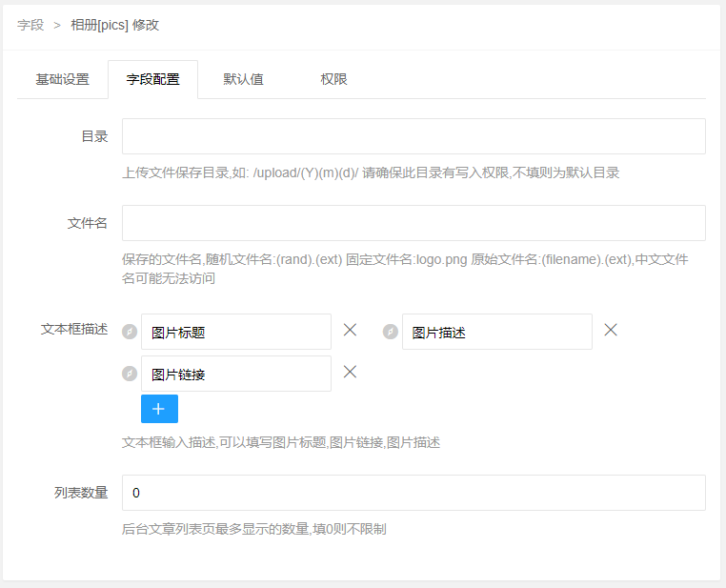726x588 pixels.
Task: Edit the 图片描述 text field
Action: (x=496, y=332)
